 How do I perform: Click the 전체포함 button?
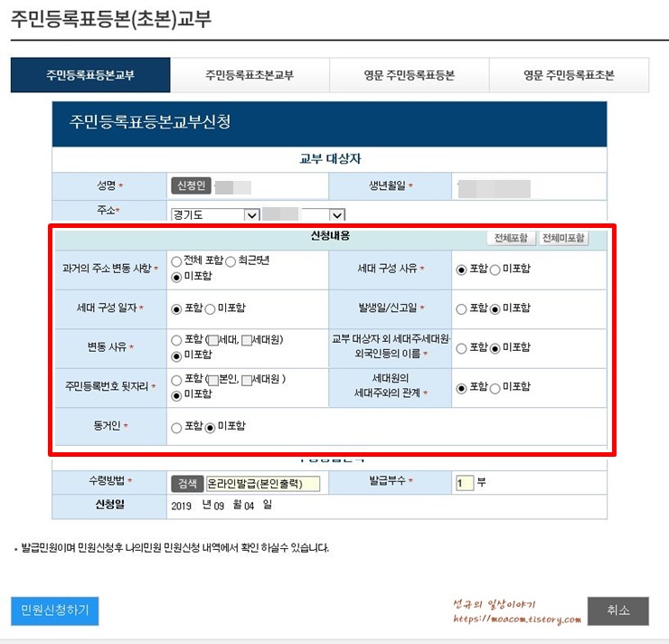[511, 238]
